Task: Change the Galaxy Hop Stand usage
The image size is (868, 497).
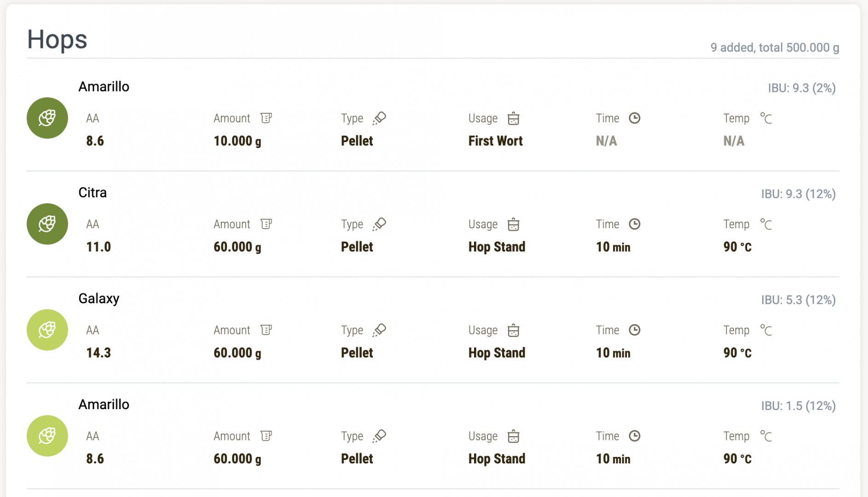Action: [497, 353]
